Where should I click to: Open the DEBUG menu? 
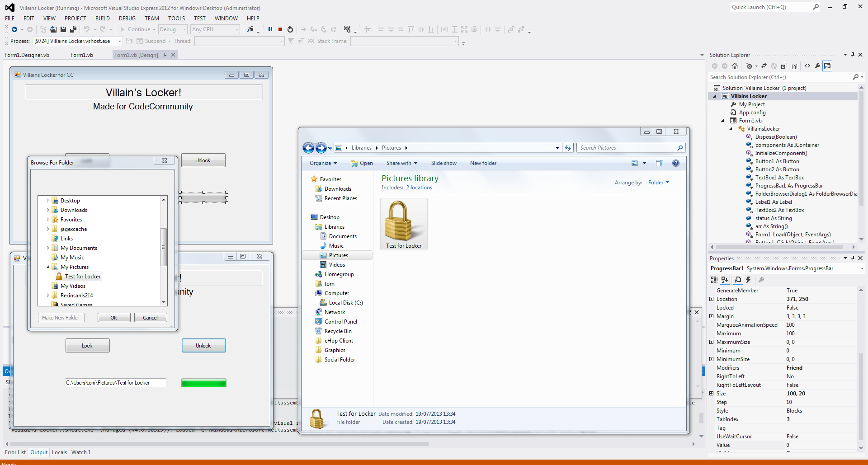(127, 19)
